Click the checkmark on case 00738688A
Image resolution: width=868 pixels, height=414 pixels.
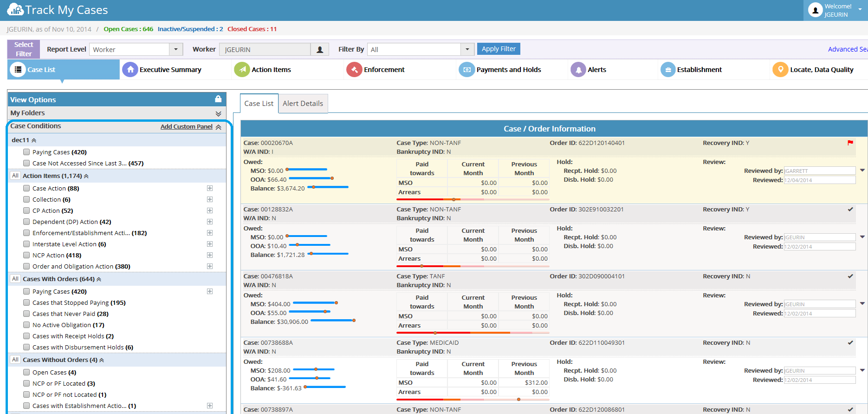click(850, 342)
